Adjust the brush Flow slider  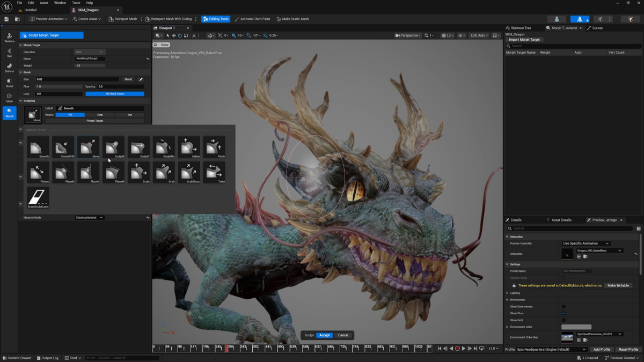click(x=59, y=86)
